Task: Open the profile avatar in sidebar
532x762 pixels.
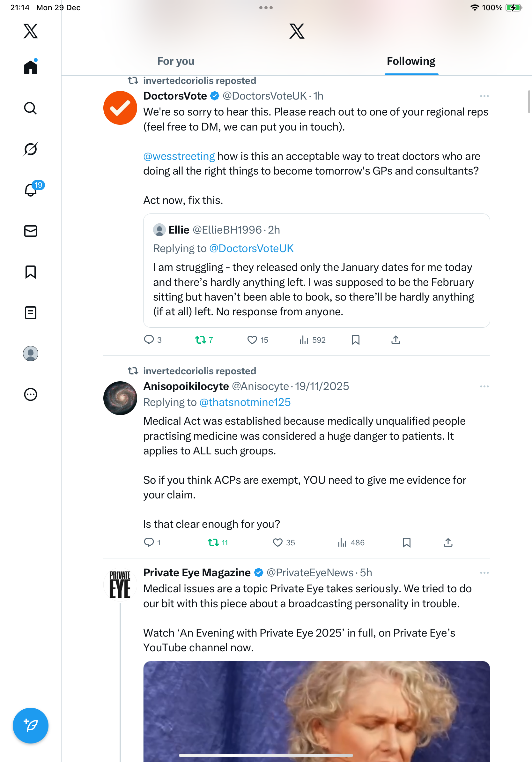Action: pos(31,354)
